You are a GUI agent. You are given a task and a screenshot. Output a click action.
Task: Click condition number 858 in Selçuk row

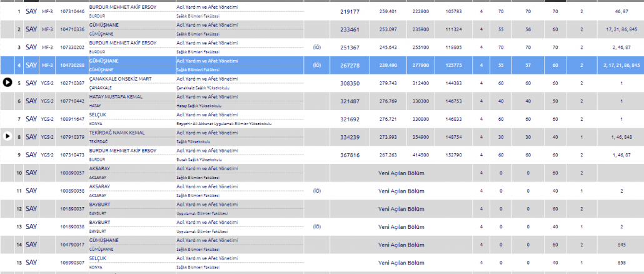tap(621, 262)
